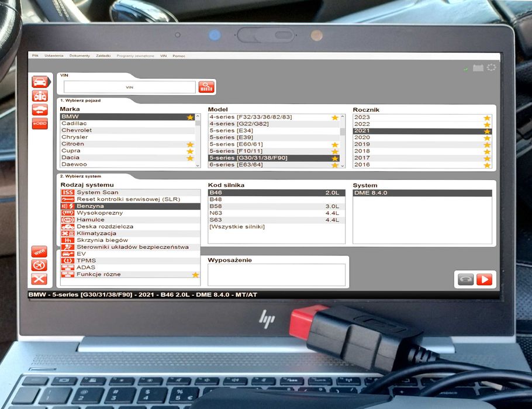The image size is (532, 409).
Task: Toggle favorite star for year 2019
Action: coord(487,145)
